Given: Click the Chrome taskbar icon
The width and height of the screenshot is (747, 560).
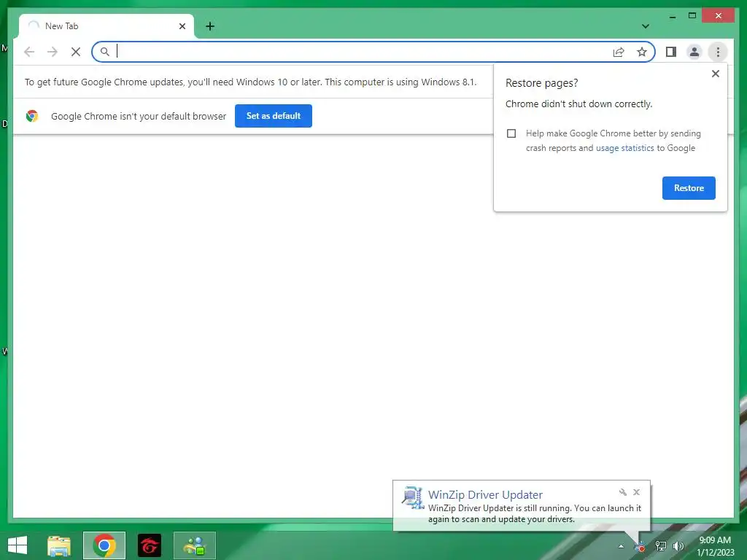Looking at the screenshot, I should click(104, 545).
